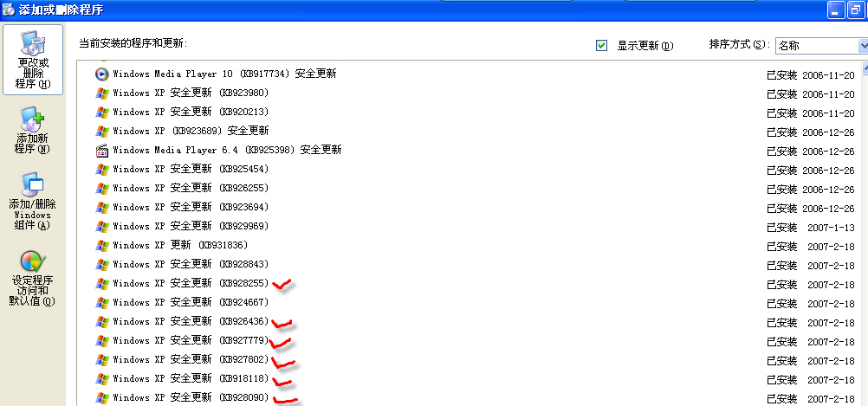868x406 pixels.
Task: Click the icon beside KB923980 update
Action: [102, 93]
